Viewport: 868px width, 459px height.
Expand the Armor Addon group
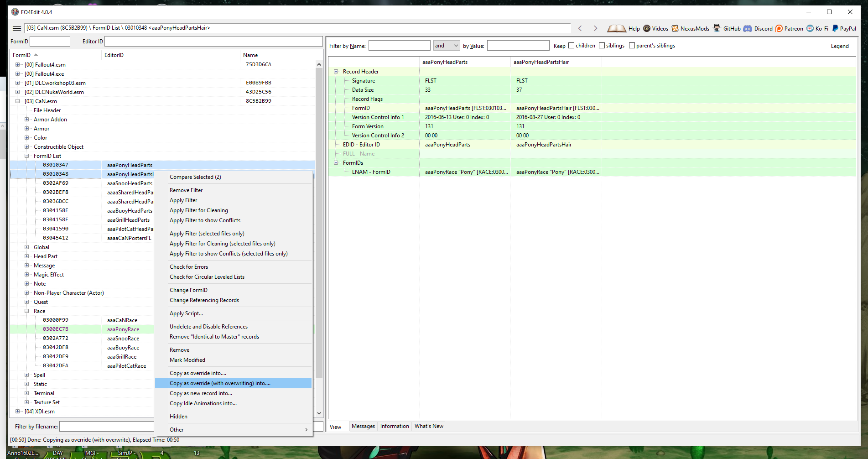(27, 120)
